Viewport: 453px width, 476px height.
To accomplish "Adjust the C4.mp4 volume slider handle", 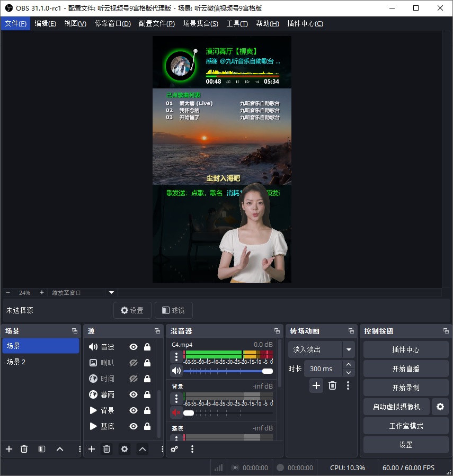I will (x=268, y=371).
